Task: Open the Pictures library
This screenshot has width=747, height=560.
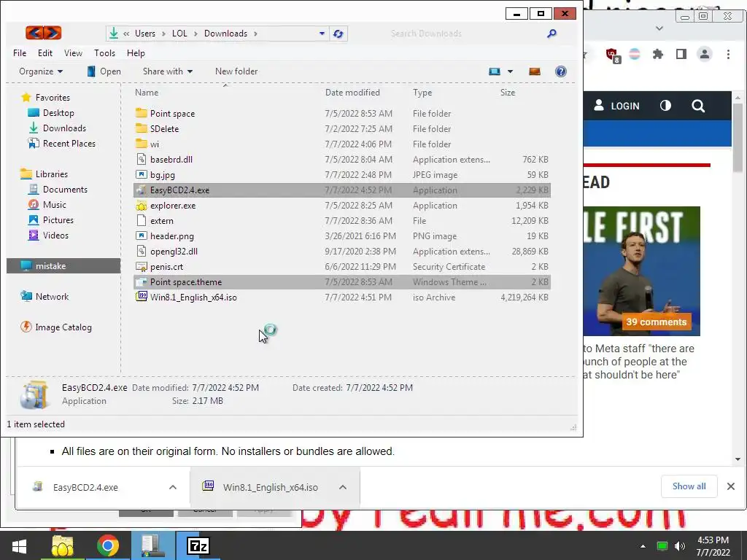Action: point(58,220)
